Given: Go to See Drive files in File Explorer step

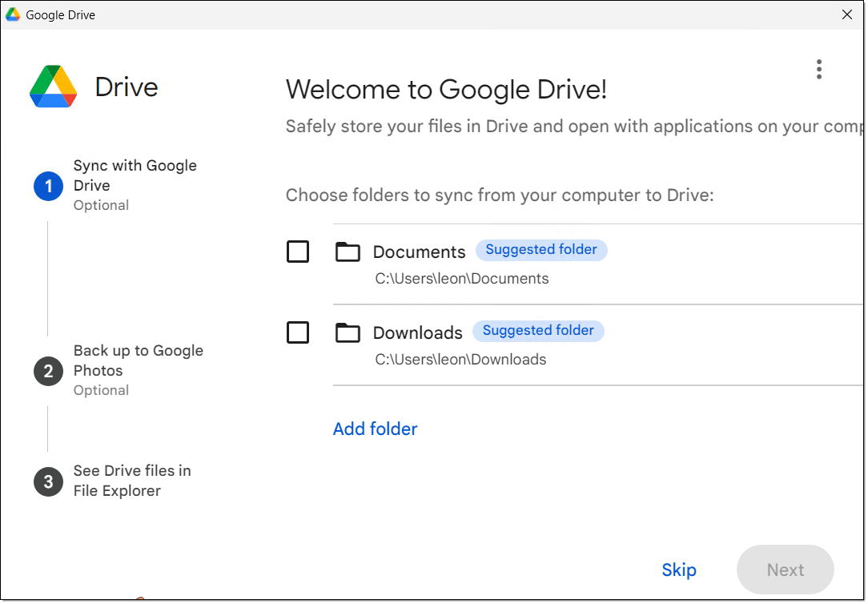Looking at the screenshot, I should coord(132,481).
